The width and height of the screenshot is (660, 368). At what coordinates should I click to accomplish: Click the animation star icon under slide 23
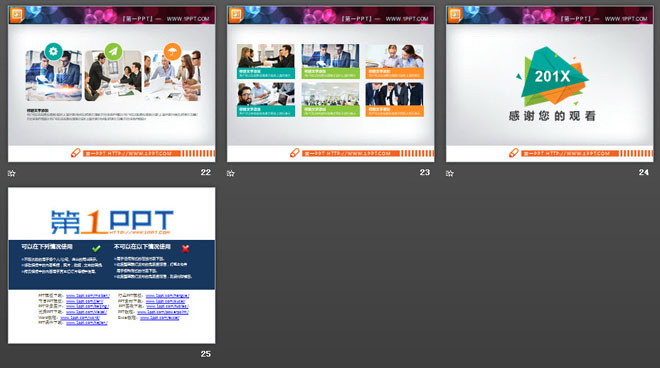(x=230, y=173)
